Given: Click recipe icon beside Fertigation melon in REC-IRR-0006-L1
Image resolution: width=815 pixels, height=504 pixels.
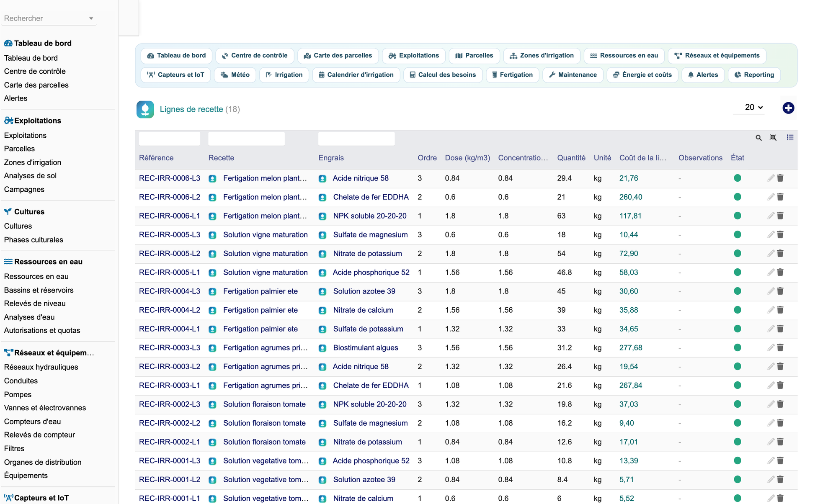Looking at the screenshot, I should [x=213, y=216].
